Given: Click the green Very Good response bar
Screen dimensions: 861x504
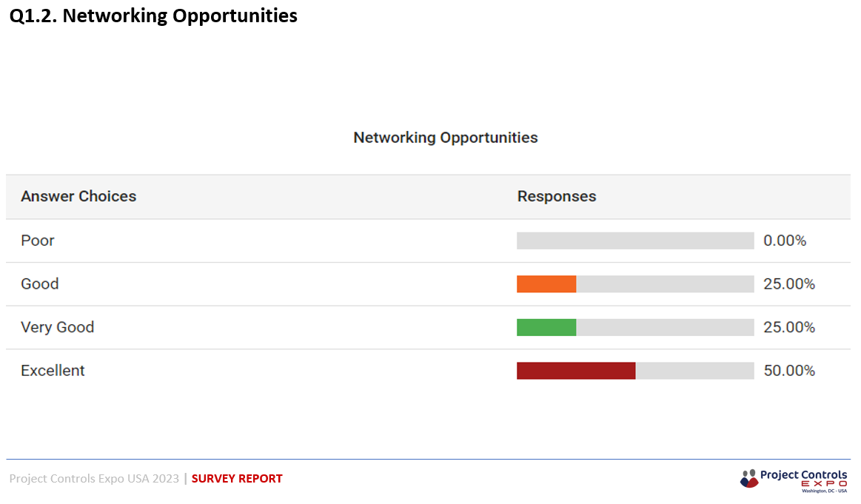Looking at the screenshot, I should coord(546,327).
